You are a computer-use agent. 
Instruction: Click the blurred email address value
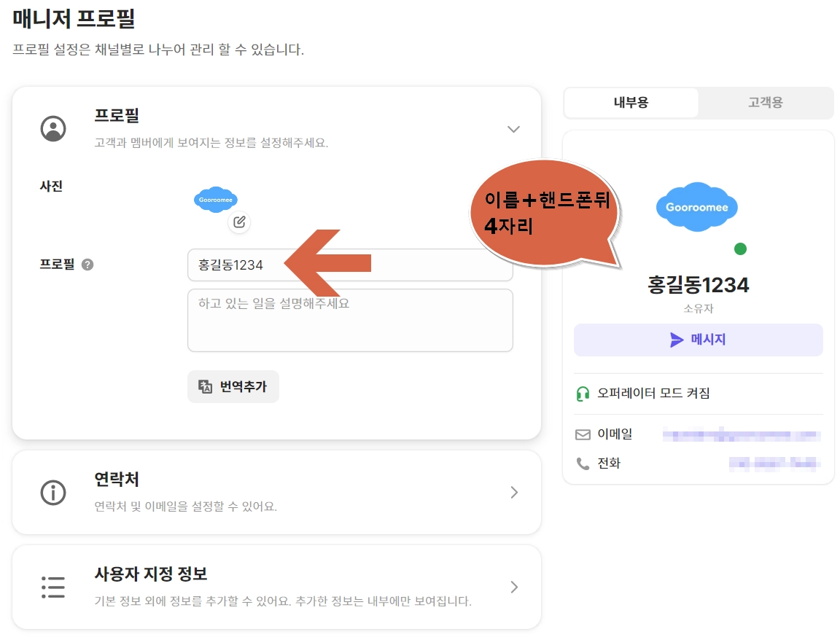(x=742, y=434)
